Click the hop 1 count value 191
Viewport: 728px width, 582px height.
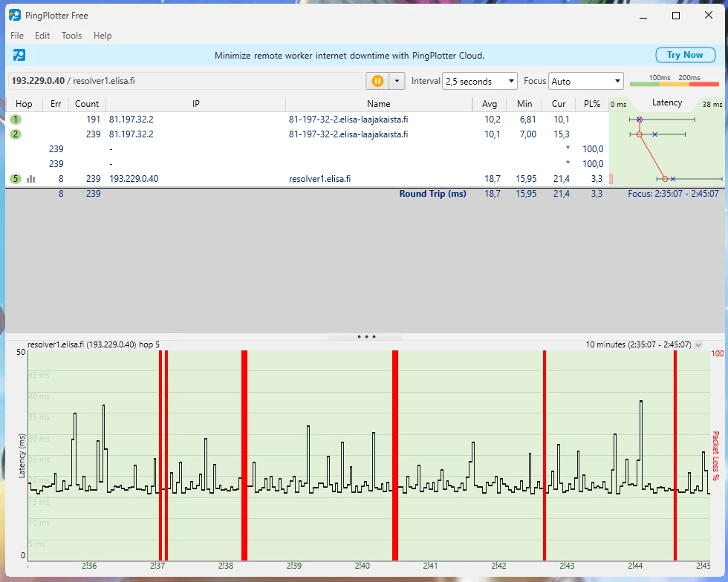[94, 120]
